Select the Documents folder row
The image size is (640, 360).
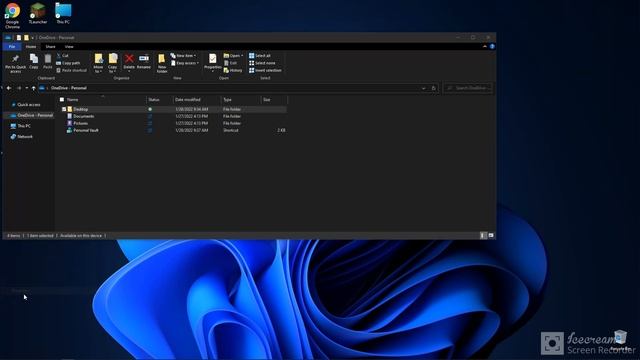[173, 116]
